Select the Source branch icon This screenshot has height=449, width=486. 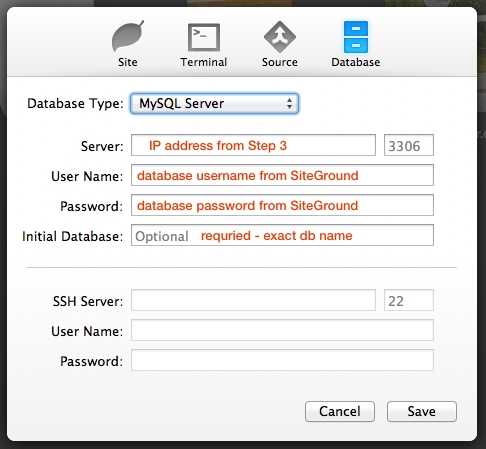coord(280,37)
